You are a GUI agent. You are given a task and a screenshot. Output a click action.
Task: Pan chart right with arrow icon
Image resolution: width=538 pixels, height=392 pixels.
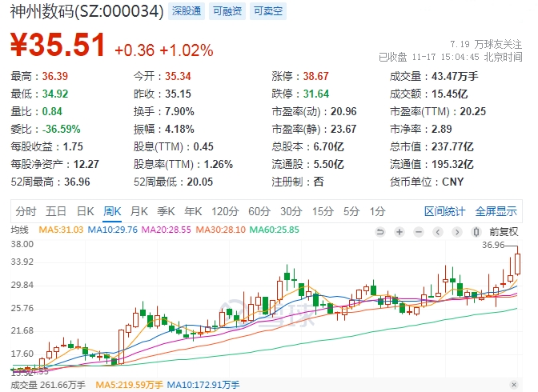[456, 232]
